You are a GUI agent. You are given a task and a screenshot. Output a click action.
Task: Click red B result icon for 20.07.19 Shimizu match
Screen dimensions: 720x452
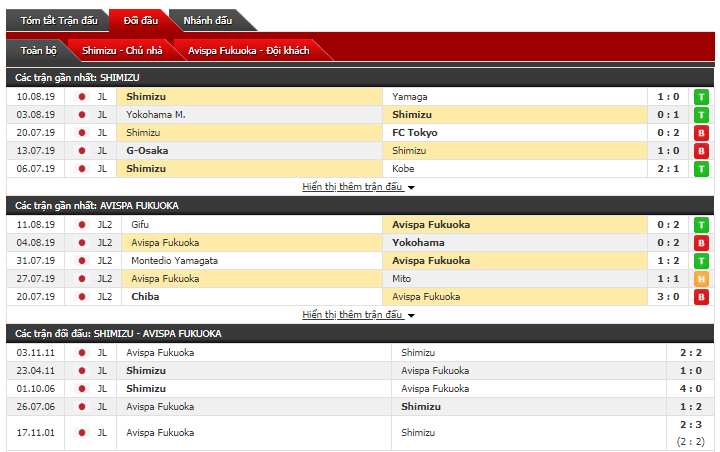[701, 133]
